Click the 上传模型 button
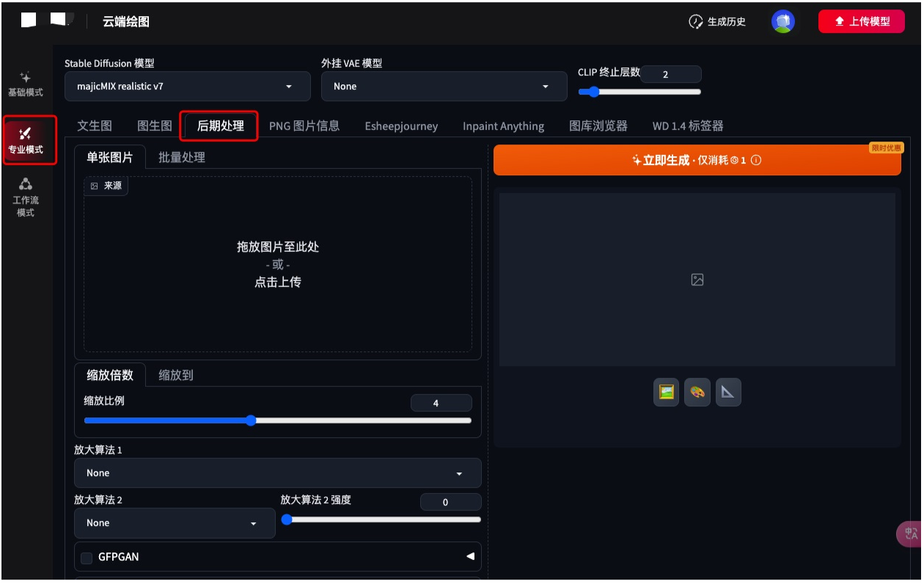Viewport: 924px width, 584px height. (x=861, y=21)
